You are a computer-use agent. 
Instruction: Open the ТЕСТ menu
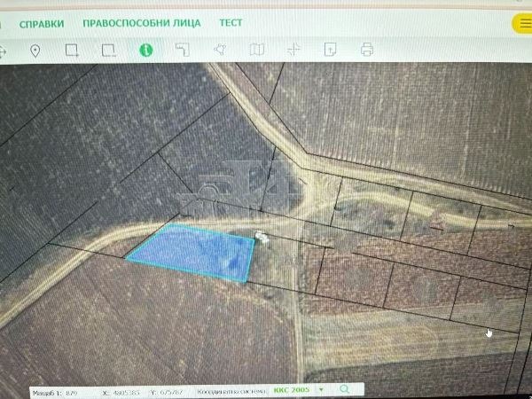click(231, 23)
